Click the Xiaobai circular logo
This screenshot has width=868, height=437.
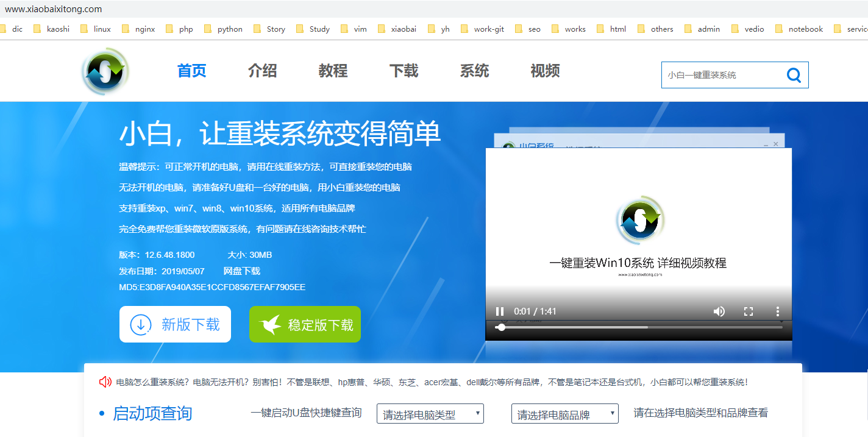click(x=105, y=71)
